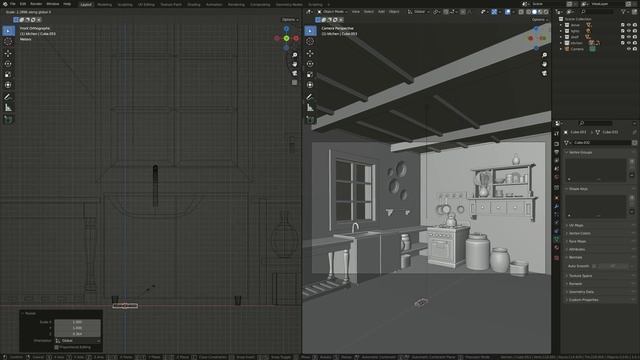Open the Modifiers wrench properties tab
Screen dimensions: 640x360
556,207
